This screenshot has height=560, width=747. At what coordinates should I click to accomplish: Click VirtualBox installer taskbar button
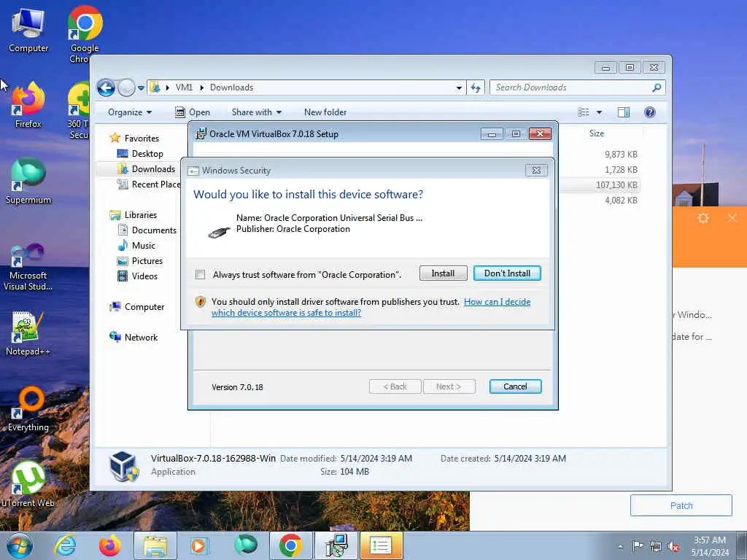coord(336,545)
